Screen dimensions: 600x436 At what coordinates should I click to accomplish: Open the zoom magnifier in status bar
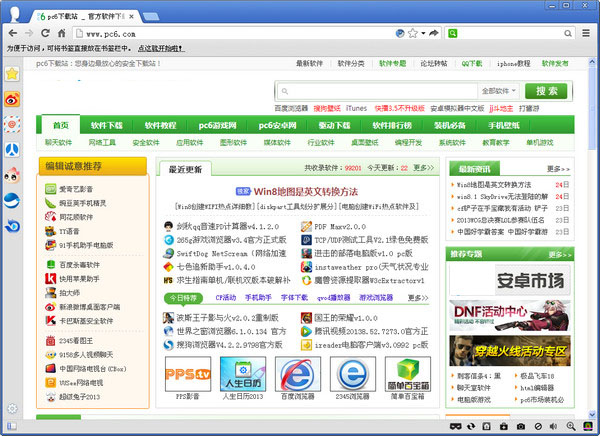[x=571, y=426]
